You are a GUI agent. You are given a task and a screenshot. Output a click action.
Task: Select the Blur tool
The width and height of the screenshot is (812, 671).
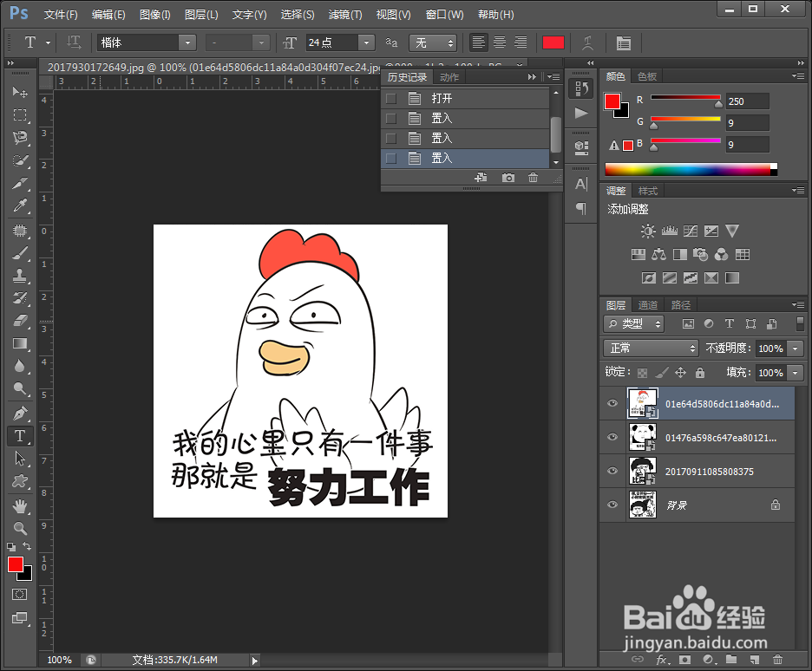[x=20, y=367]
